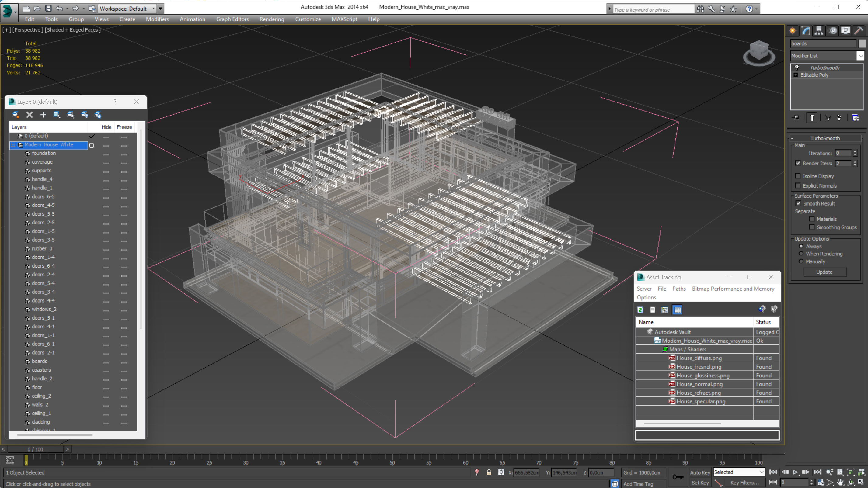
Task: Toggle the selection lock icon
Action: coord(489,472)
